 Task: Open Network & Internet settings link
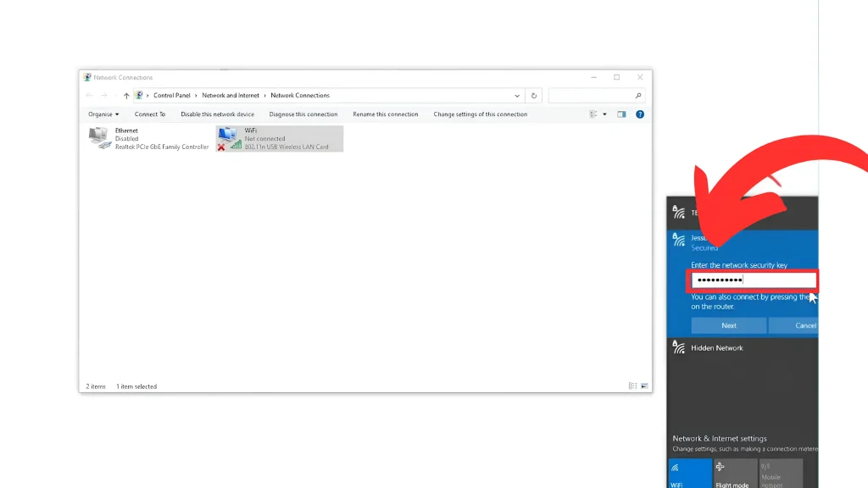tap(720, 439)
